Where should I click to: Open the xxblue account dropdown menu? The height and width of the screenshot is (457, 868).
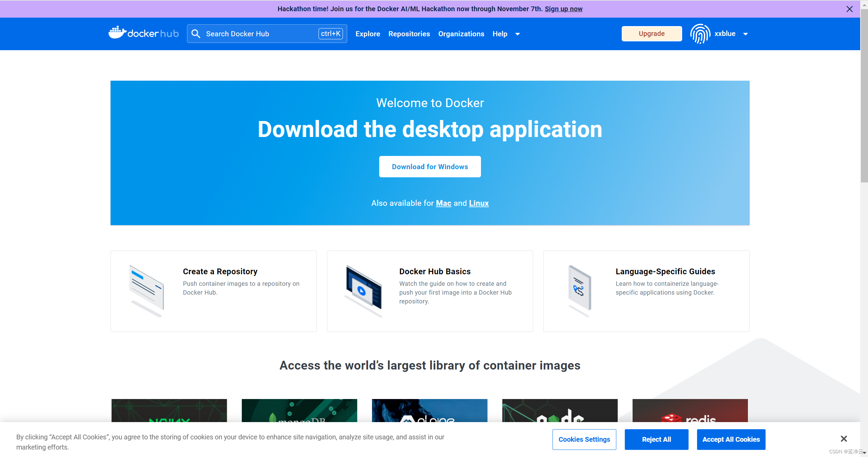click(x=745, y=34)
